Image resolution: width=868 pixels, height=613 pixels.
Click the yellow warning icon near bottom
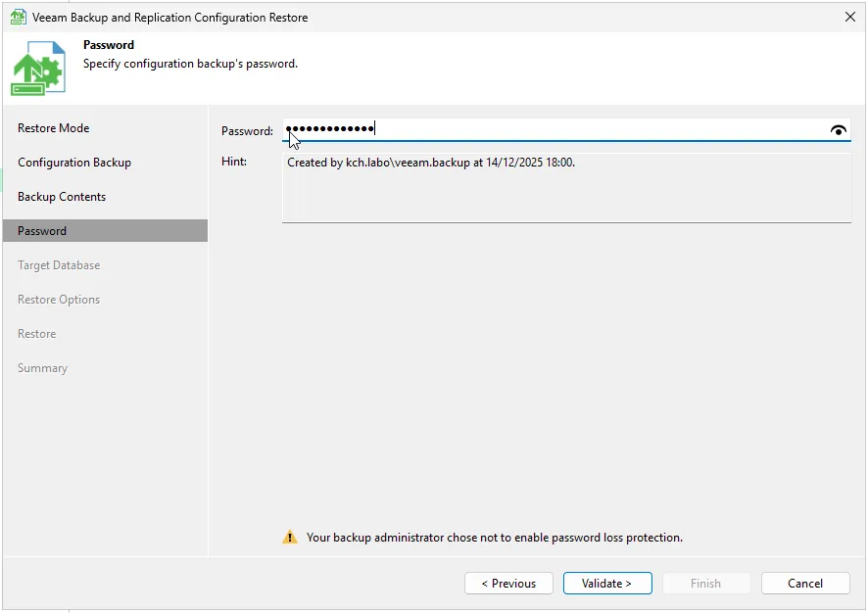point(290,538)
